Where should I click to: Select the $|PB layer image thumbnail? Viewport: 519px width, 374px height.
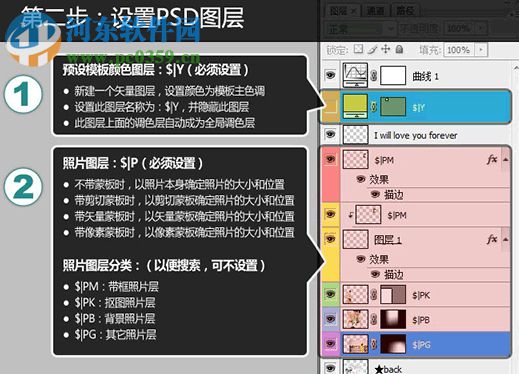(x=356, y=319)
